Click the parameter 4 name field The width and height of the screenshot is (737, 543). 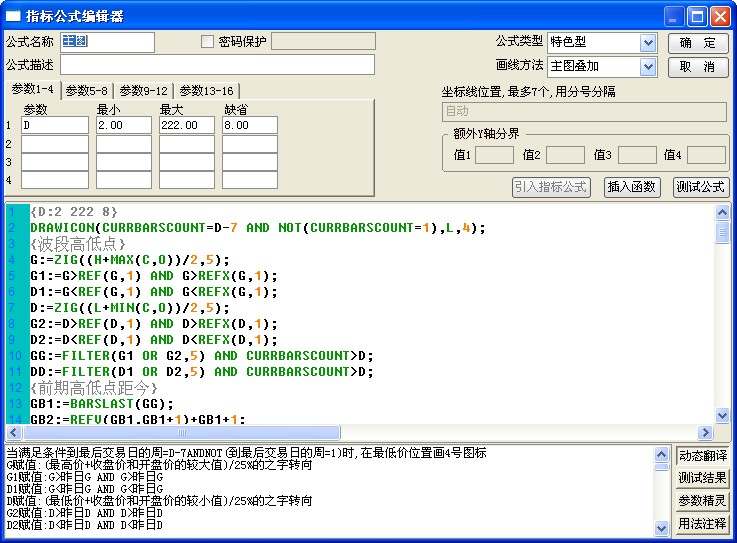[55, 180]
